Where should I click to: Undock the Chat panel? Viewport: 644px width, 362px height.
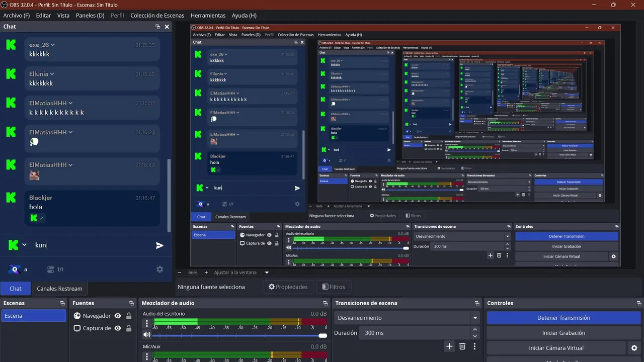(x=157, y=27)
